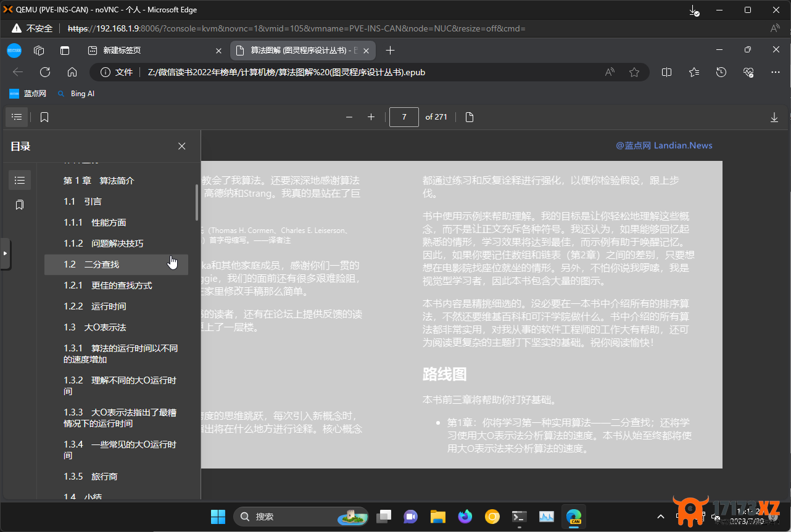Open the Windows Start menu

click(218, 517)
